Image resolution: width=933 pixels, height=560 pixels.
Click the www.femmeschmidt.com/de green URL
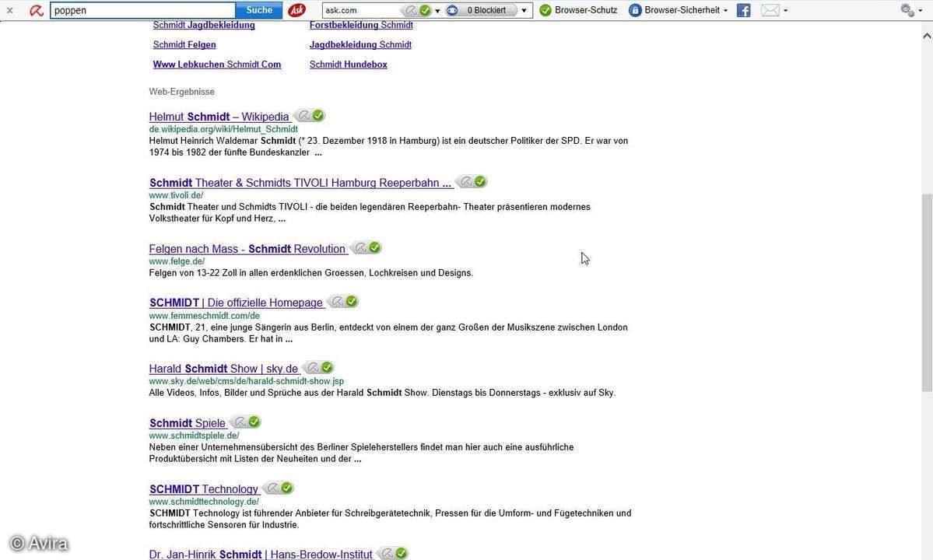(x=204, y=316)
